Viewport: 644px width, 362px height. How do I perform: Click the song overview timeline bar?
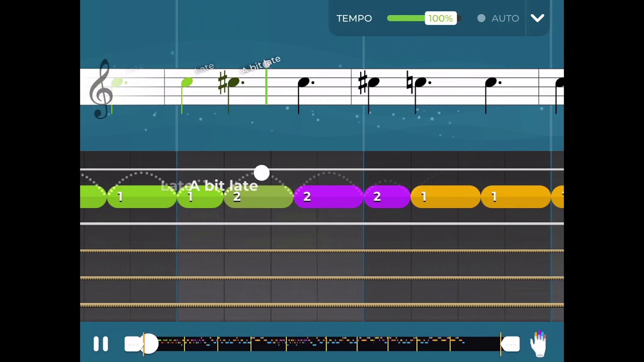point(322,344)
